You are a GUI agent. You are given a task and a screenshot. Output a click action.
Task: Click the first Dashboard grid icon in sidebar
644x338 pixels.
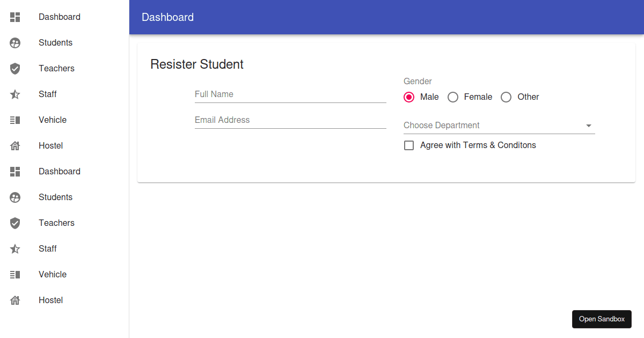click(15, 17)
